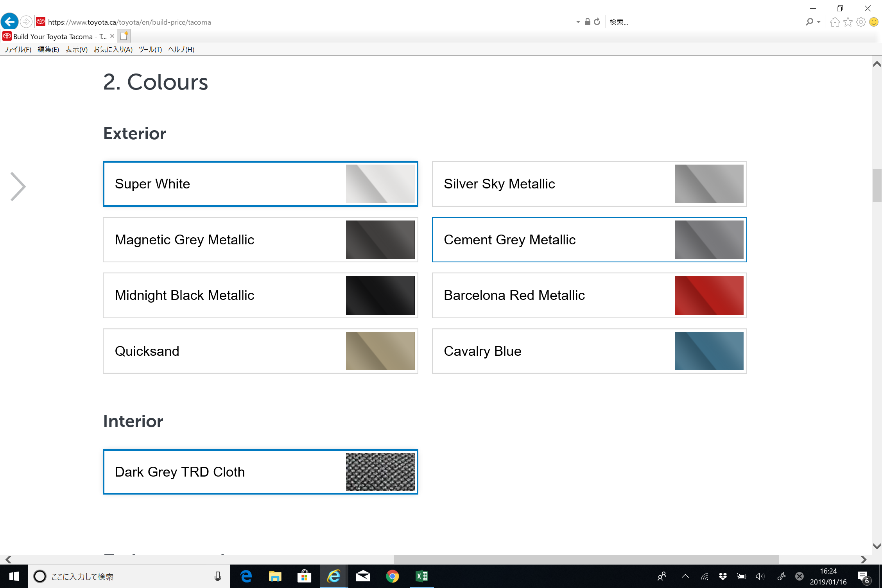Click the Cortana circle icon
882x588 pixels.
coord(40,576)
